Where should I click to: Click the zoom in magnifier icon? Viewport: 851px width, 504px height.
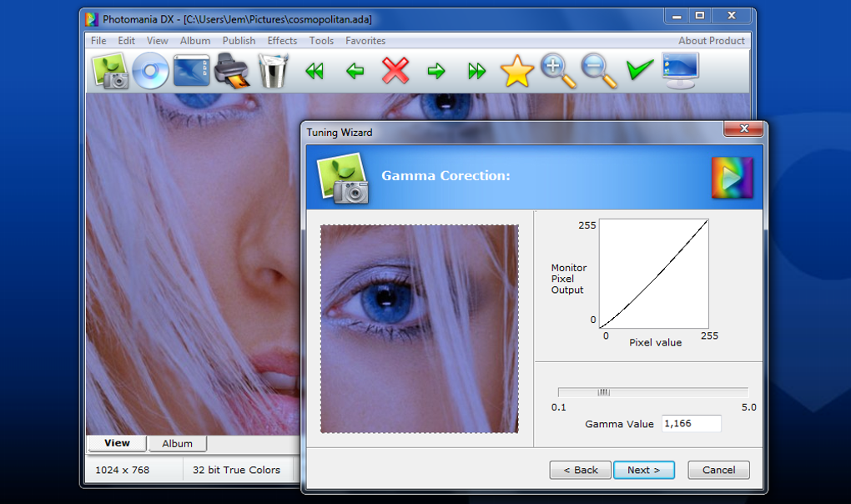click(x=558, y=71)
